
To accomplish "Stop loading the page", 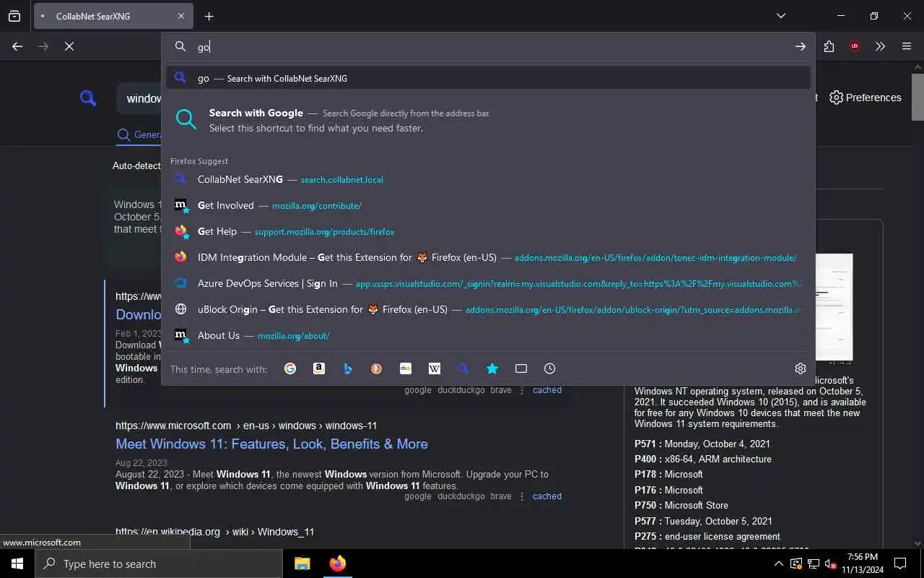I will [x=69, y=46].
